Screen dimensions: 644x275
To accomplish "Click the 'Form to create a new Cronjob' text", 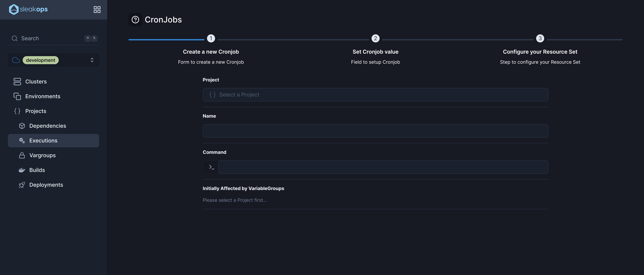I will pyautogui.click(x=211, y=62).
